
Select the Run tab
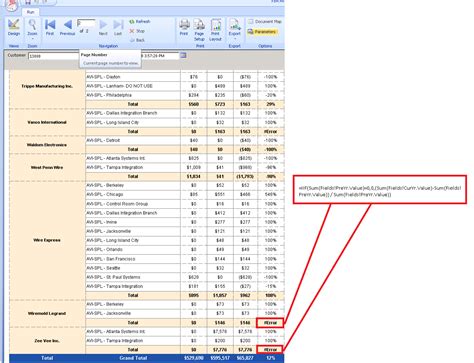pyautogui.click(x=30, y=12)
